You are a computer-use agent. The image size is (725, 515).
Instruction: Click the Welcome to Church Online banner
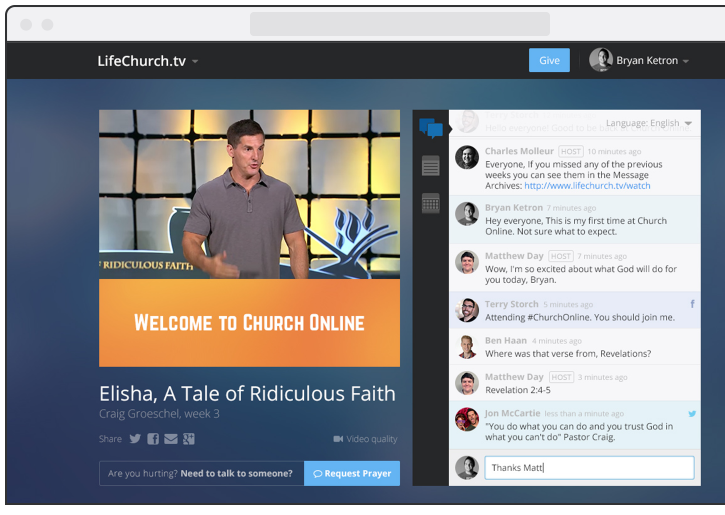(249, 323)
